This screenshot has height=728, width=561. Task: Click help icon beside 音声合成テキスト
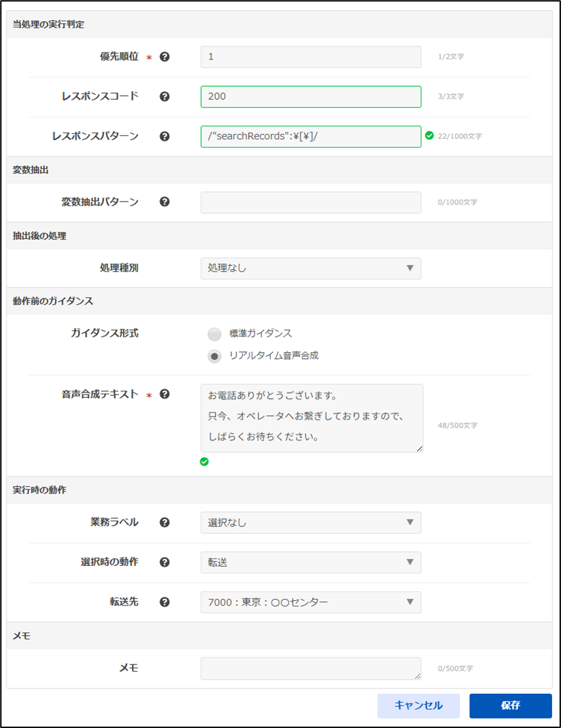point(164,394)
